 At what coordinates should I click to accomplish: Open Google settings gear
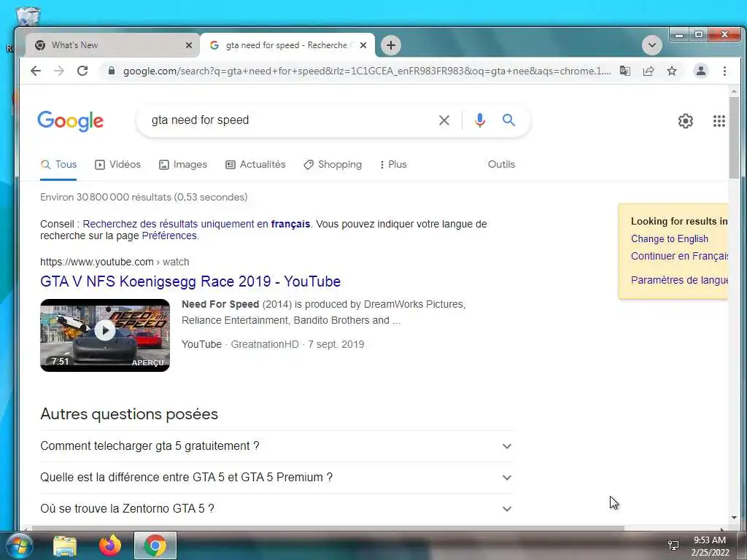tap(686, 121)
